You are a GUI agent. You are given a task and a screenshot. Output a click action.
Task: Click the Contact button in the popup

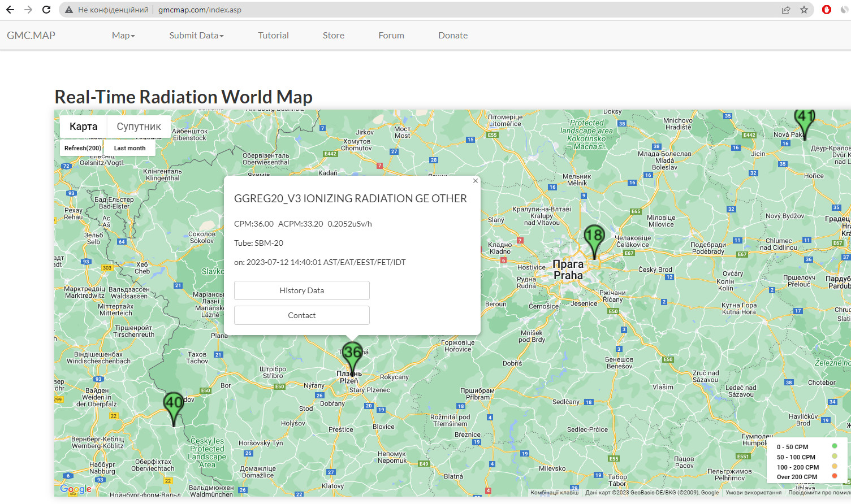301,315
